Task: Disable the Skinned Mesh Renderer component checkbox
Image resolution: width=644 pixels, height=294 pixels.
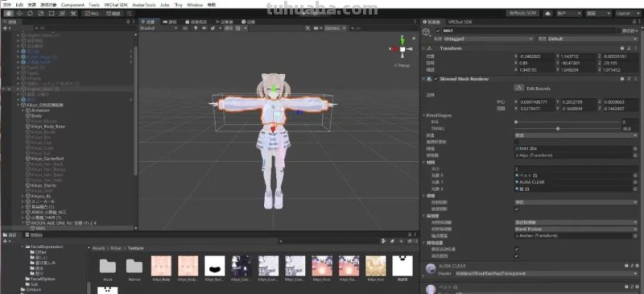Action: [436, 79]
